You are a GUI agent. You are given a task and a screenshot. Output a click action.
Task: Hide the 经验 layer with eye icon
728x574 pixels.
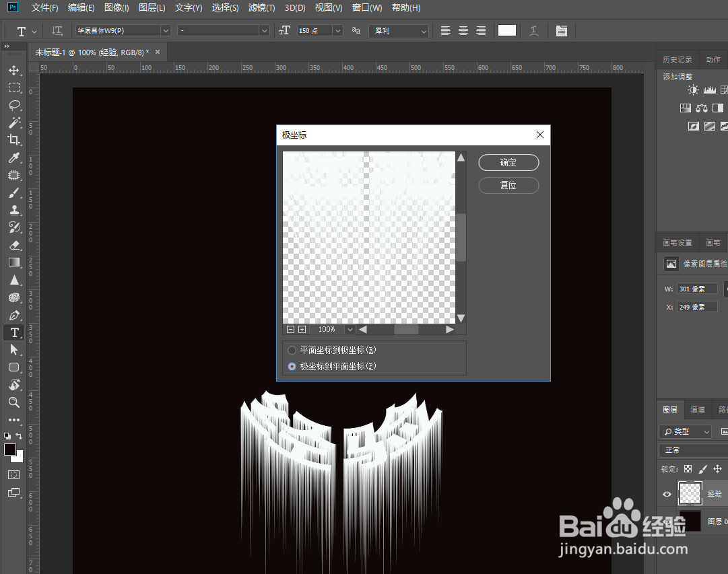pos(667,494)
